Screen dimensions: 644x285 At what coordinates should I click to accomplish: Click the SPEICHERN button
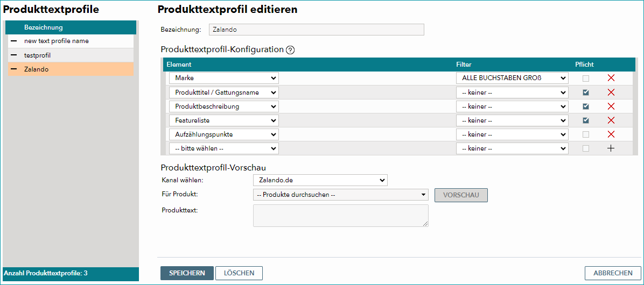(187, 273)
